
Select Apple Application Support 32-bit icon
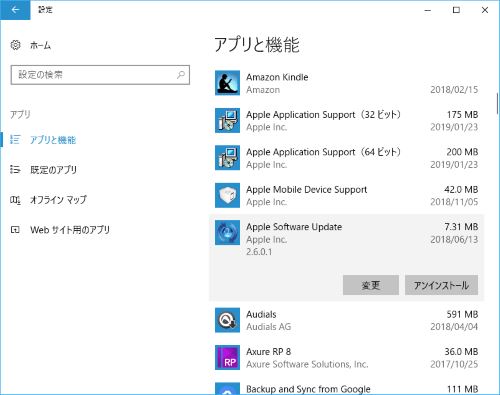tap(227, 120)
